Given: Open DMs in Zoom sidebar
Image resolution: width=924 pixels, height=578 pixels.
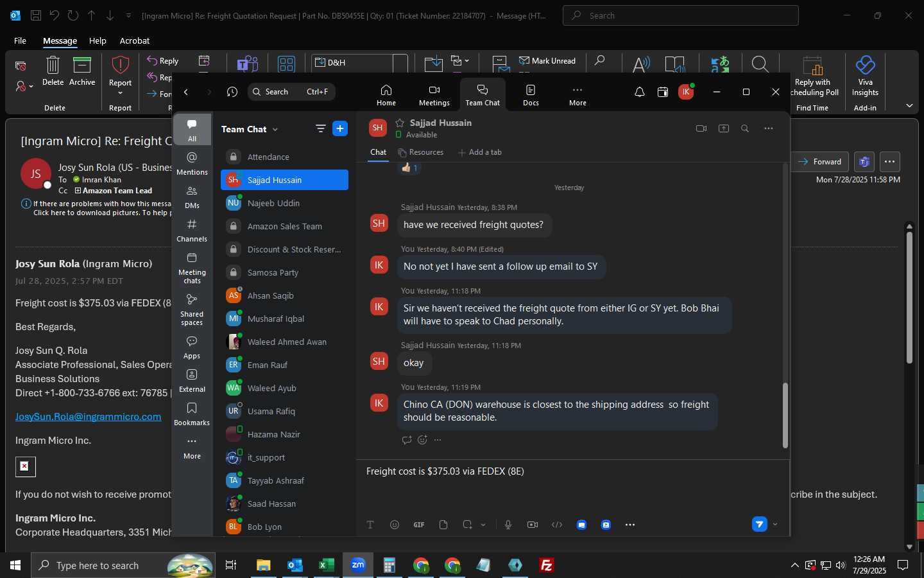Looking at the screenshot, I should 192,197.
